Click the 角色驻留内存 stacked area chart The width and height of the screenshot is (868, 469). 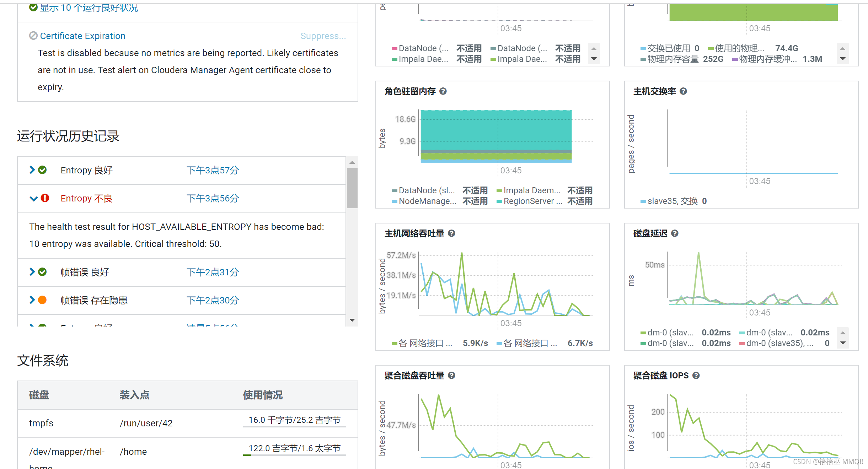pos(496,136)
